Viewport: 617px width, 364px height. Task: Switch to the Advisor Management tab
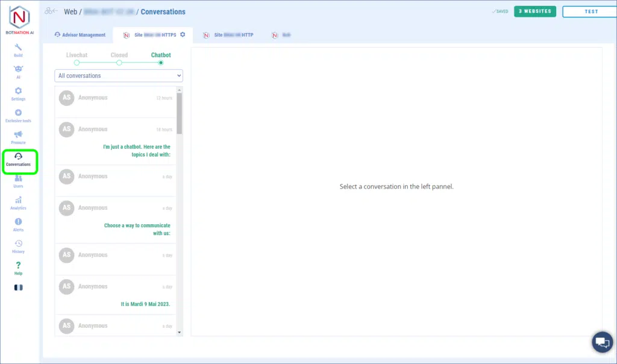click(x=80, y=35)
